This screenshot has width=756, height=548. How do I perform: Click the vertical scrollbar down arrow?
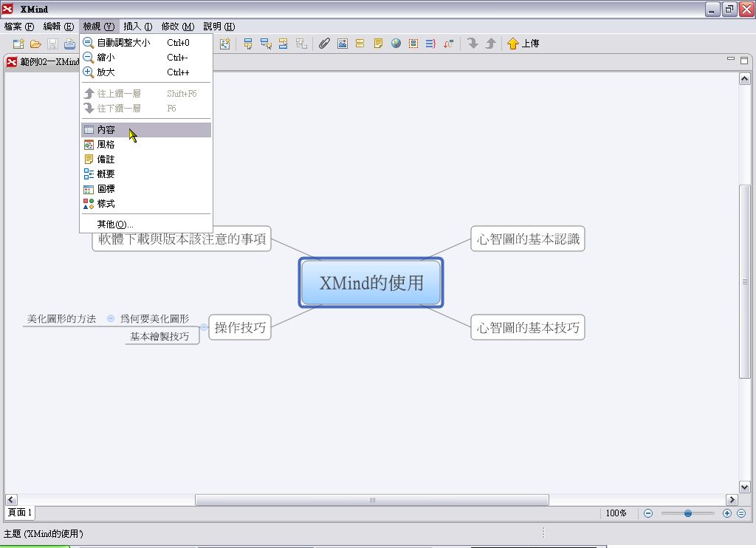click(x=744, y=487)
